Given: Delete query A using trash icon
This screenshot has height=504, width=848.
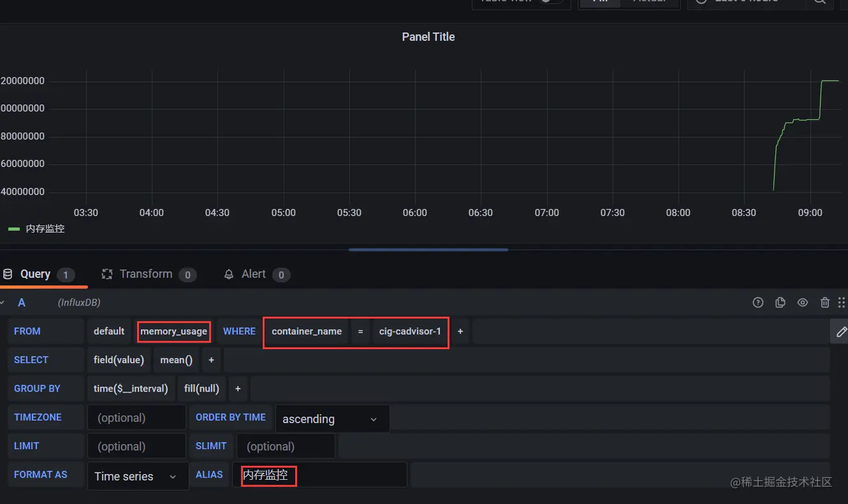Looking at the screenshot, I should [x=825, y=303].
